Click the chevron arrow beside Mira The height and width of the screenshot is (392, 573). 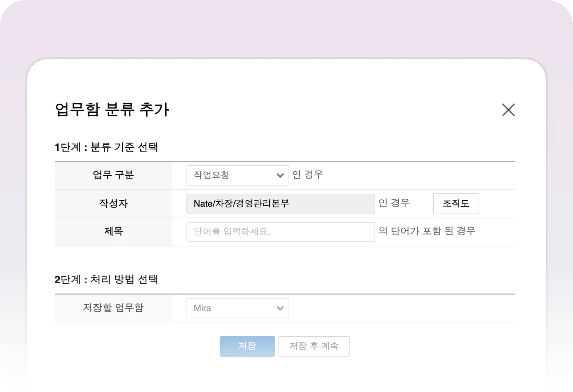coord(280,308)
